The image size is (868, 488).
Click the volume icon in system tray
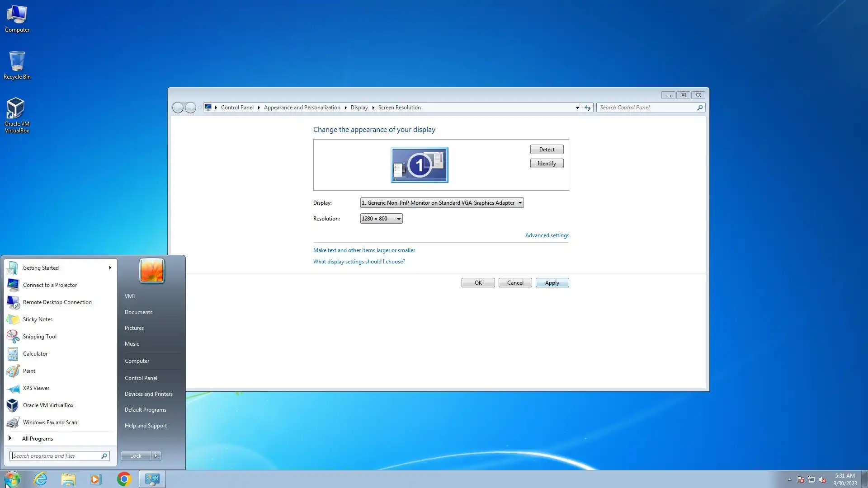click(x=822, y=480)
